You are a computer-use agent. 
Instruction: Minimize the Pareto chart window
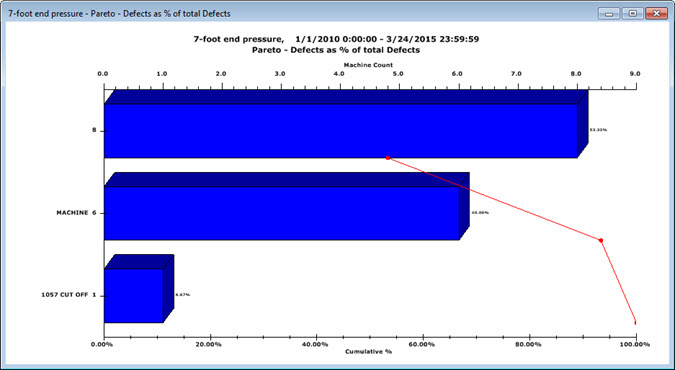[609, 14]
